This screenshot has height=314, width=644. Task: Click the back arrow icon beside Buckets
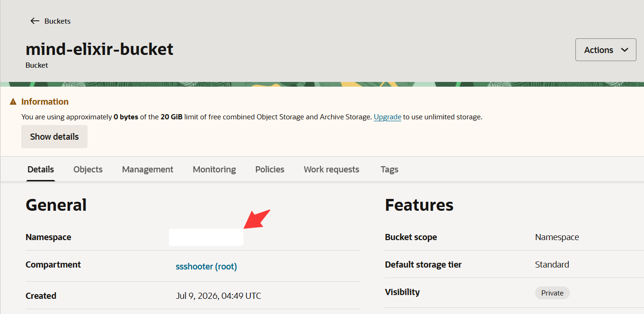click(x=35, y=21)
